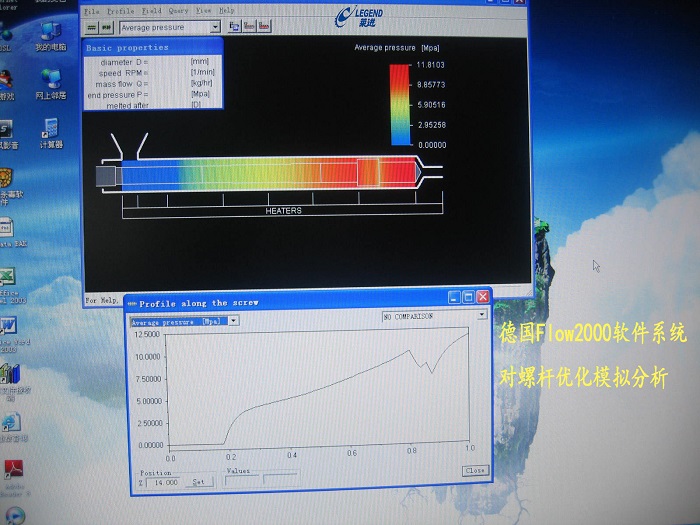Click the middle red profile toolbar icon
The width and height of the screenshot is (700, 525).
pyautogui.click(x=249, y=26)
